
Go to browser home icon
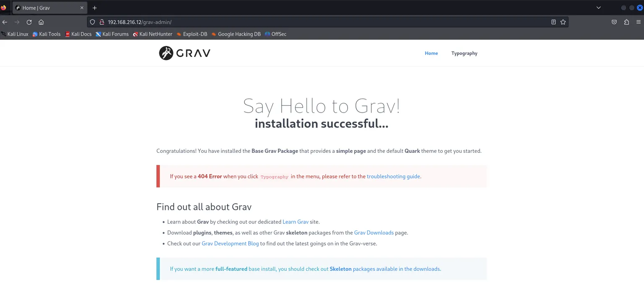41,22
